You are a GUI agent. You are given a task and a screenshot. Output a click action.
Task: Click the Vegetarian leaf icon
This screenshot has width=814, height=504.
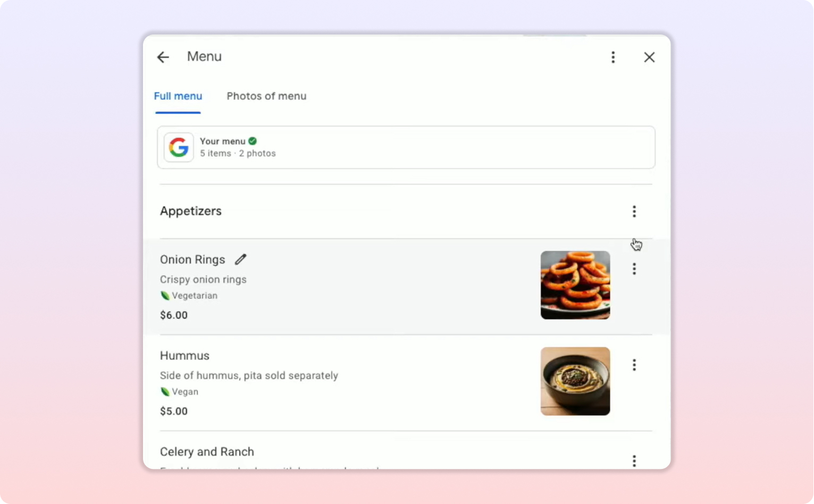[165, 296]
